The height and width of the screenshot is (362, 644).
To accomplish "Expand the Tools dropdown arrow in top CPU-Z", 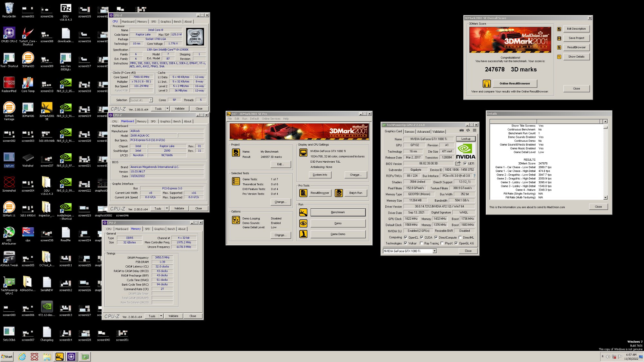I will pyautogui.click(x=167, y=109).
